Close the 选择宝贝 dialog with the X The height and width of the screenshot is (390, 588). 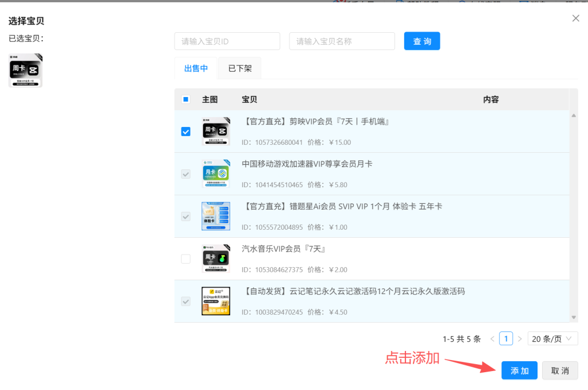(x=575, y=18)
